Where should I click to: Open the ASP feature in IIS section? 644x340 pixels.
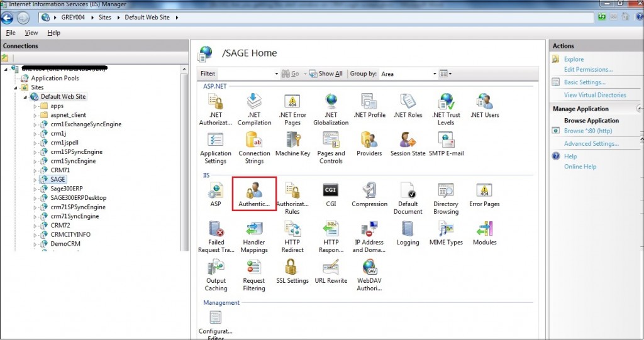[216, 195]
